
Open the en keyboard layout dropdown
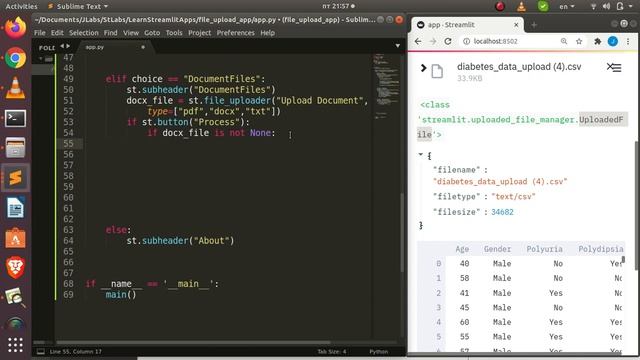point(566,6)
